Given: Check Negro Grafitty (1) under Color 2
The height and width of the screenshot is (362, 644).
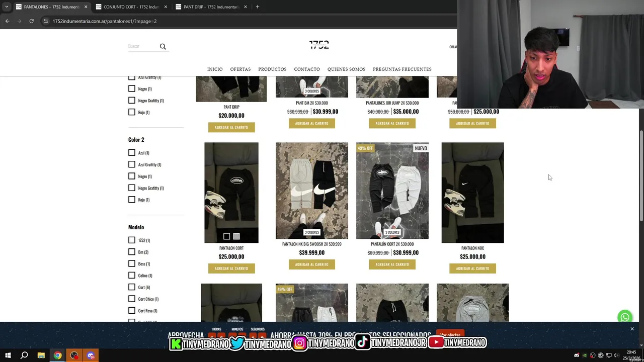Looking at the screenshot, I should click(132, 188).
